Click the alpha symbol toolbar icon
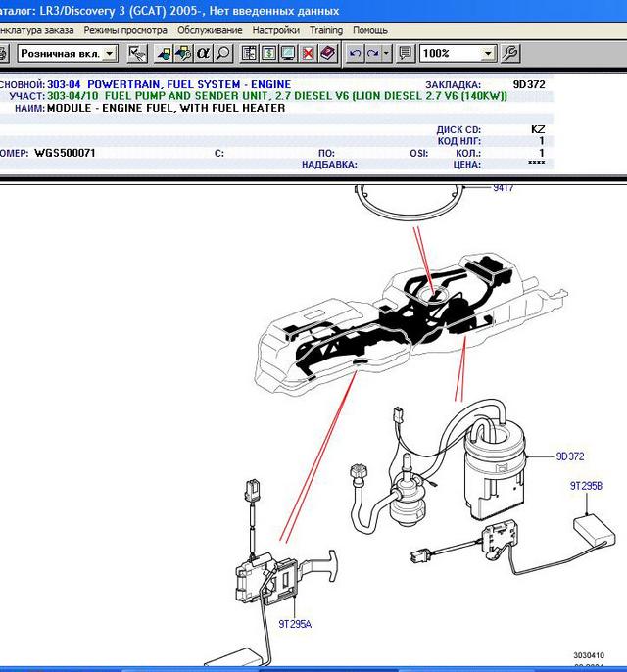The height and width of the screenshot is (672, 627). (203, 54)
